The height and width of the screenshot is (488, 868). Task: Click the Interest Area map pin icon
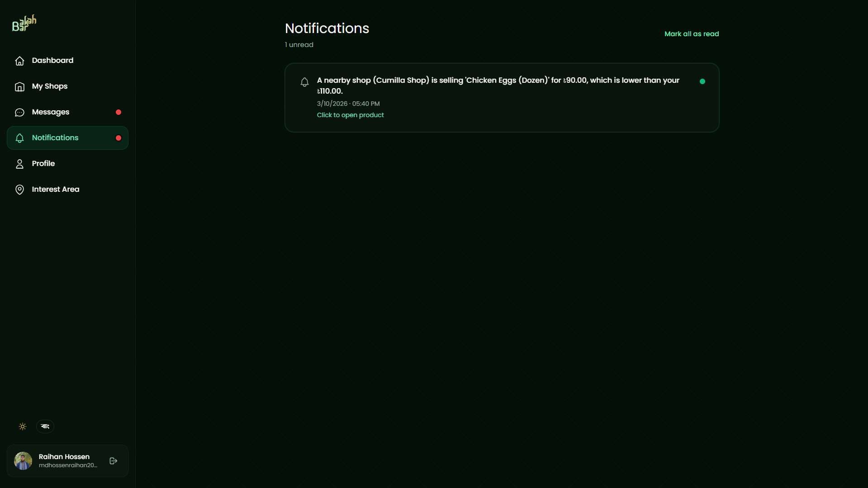[19, 190]
